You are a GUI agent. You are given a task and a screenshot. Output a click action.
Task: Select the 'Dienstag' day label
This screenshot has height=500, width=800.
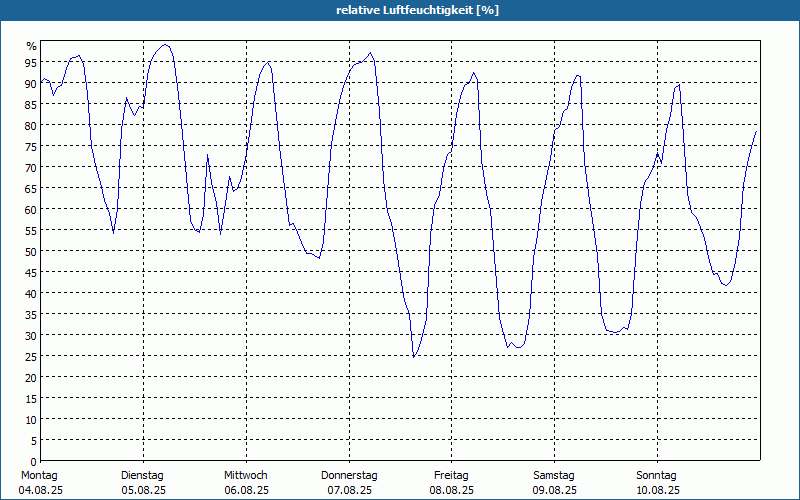(x=142, y=475)
